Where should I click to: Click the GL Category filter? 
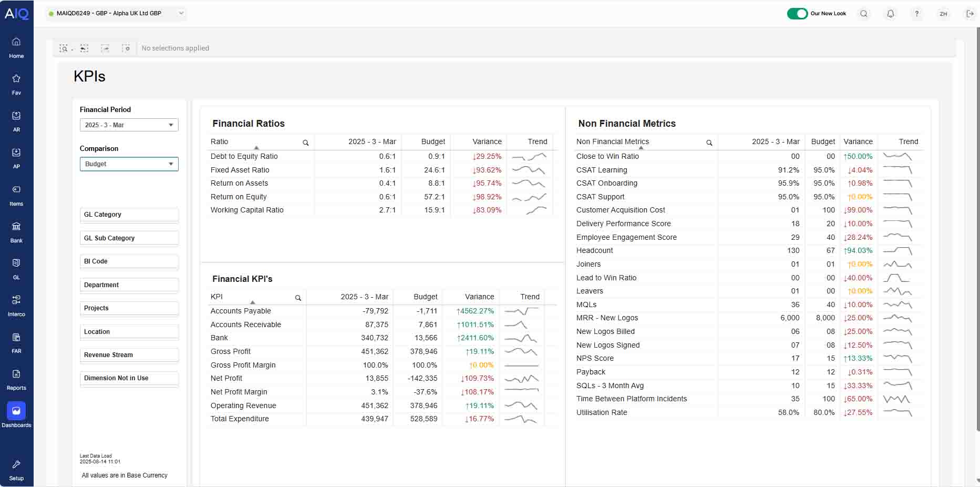pos(129,215)
